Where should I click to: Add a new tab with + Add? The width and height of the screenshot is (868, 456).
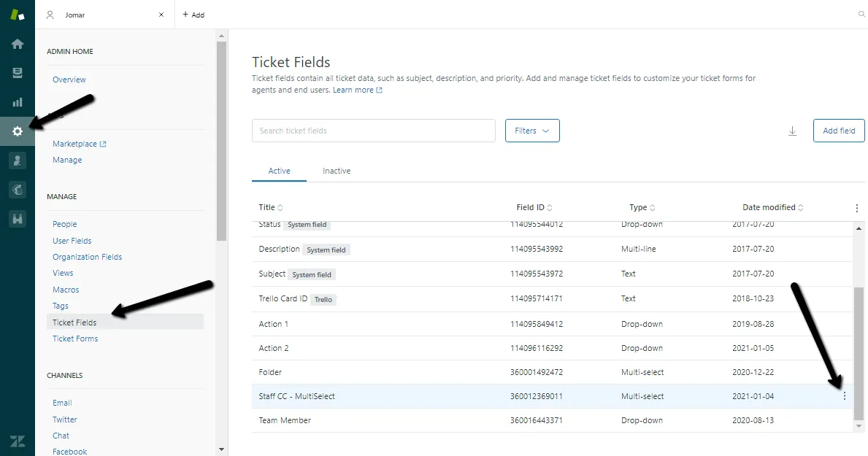point(193,15)
